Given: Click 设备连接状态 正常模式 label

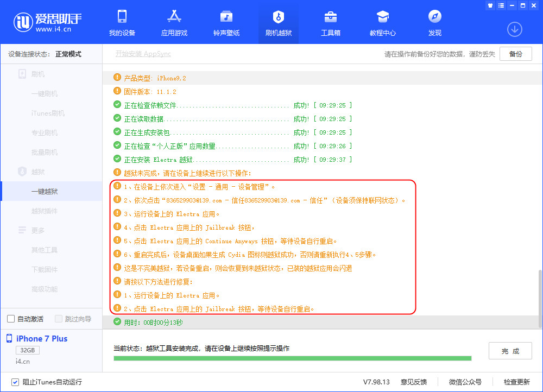Looking at the screenshot, I should (45, 54).
